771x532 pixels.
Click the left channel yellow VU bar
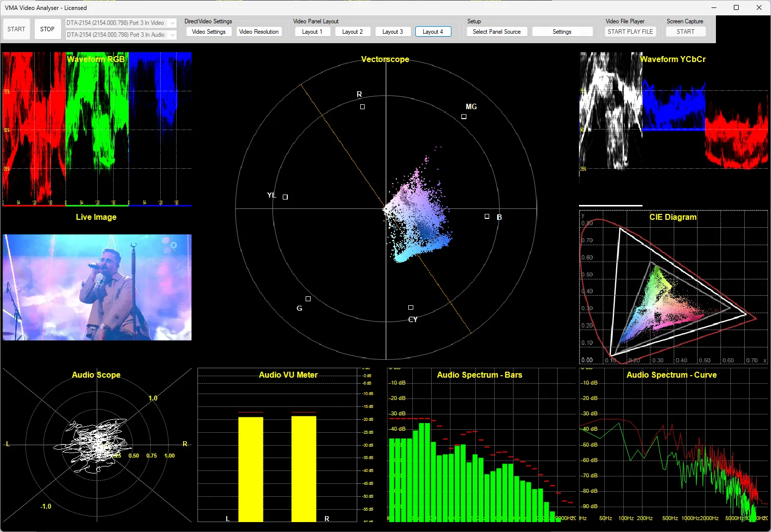coord(251,469)
